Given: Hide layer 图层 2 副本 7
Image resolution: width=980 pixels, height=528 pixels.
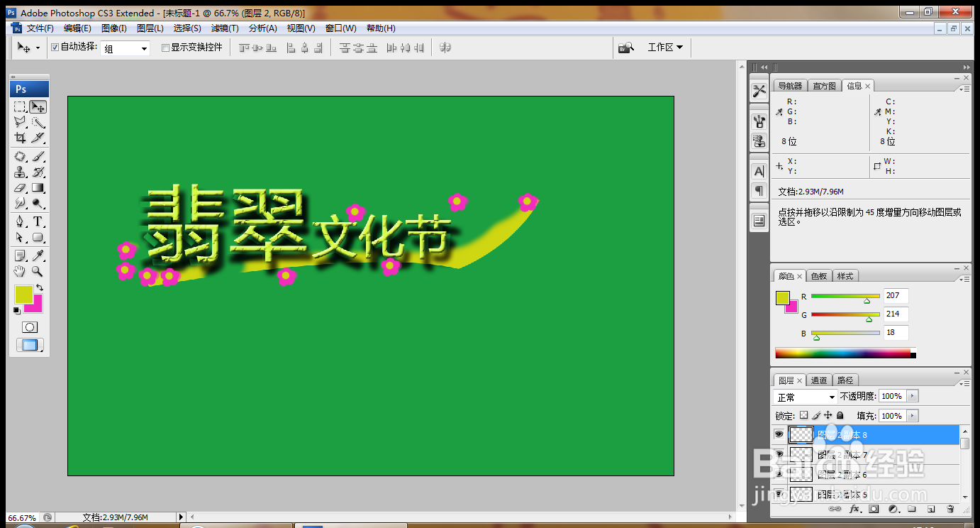Looking at the screenshot, I should 779,454.
